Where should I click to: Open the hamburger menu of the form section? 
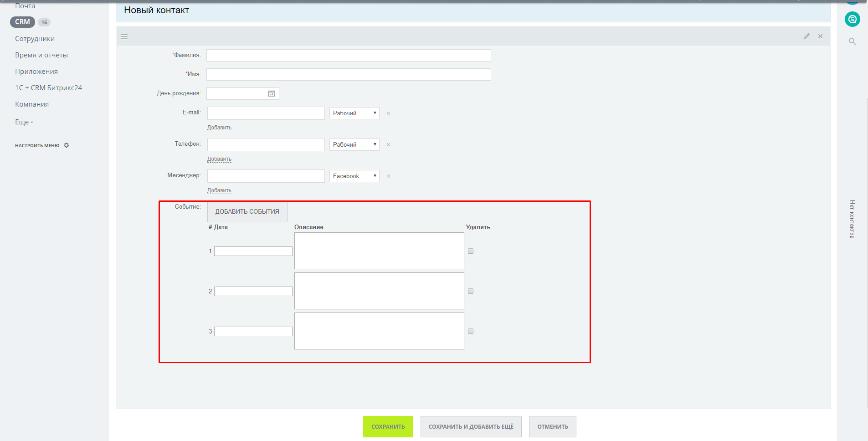124,36
